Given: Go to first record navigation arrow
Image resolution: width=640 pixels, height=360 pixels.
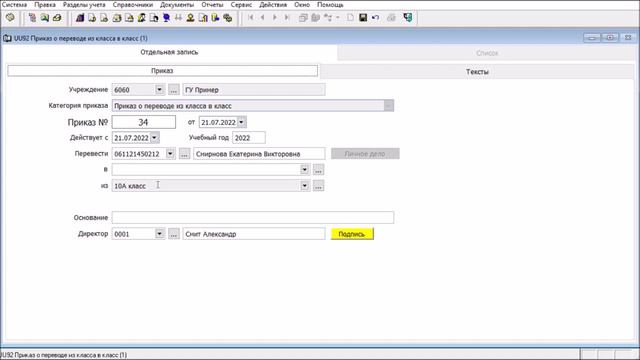Looking at the screenshot, I should tap(251, 18).
